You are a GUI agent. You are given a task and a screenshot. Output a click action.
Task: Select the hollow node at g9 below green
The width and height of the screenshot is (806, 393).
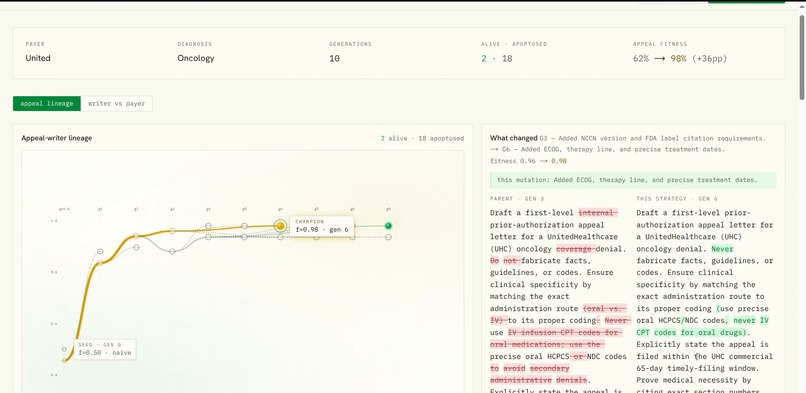(388, 237)
